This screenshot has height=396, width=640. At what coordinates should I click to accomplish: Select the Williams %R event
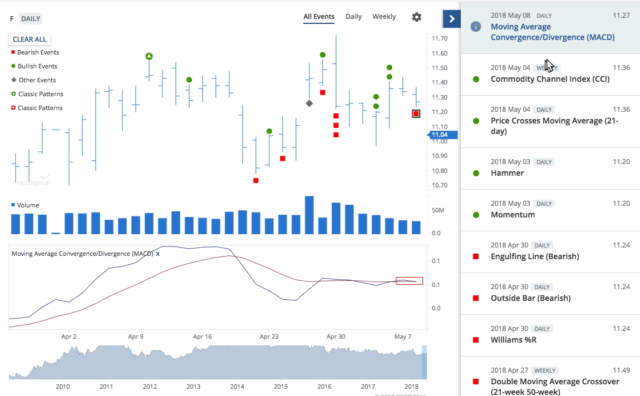513,340
